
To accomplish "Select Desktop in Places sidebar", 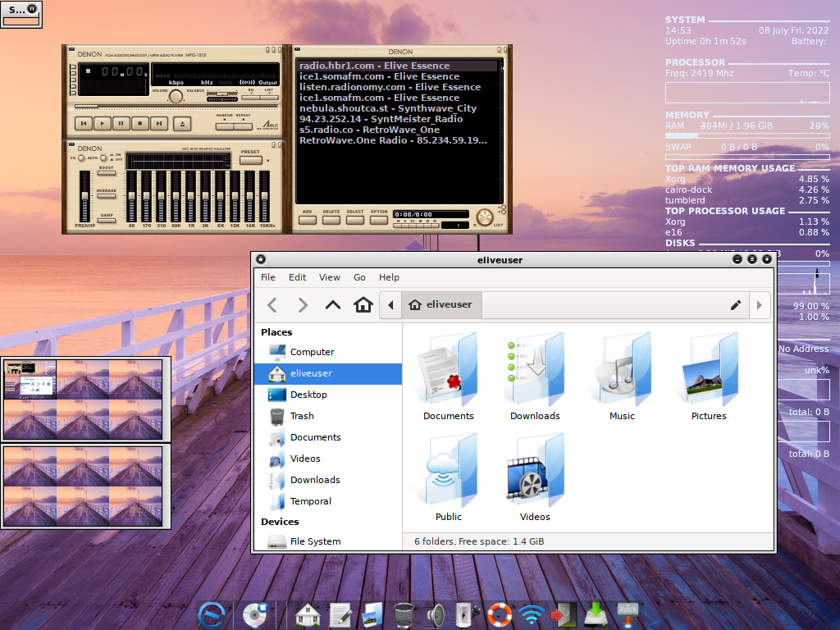I will tap(328, 395).
